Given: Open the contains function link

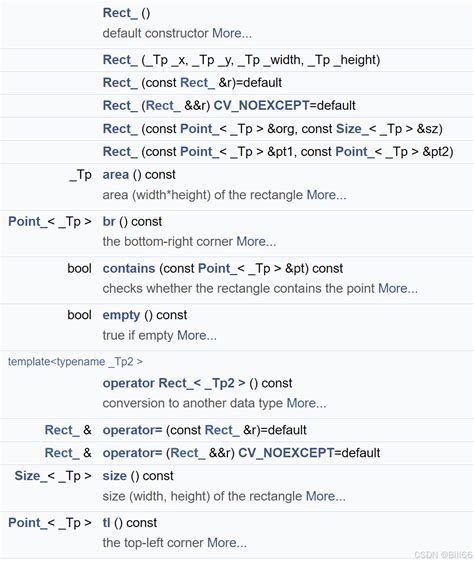Looking at the screenshot, I should [129, 269].
